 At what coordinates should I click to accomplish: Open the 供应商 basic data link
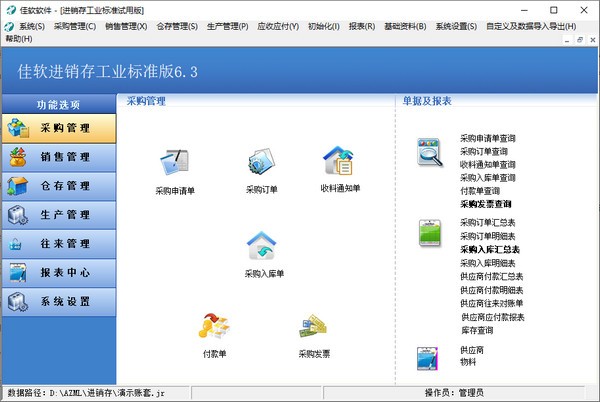point(472,350)
